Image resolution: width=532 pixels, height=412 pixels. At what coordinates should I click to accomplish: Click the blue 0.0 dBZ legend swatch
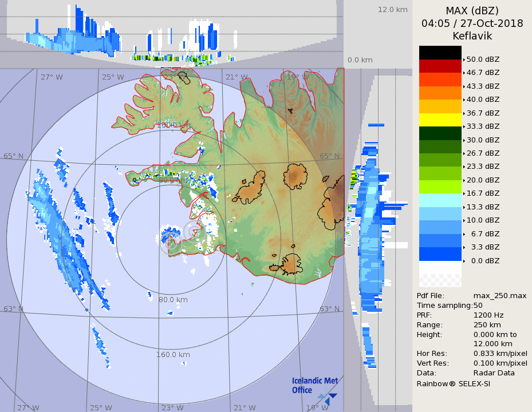440,253
